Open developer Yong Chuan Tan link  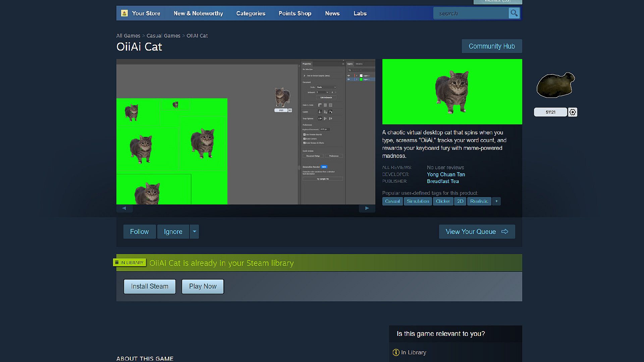point(446,174)
